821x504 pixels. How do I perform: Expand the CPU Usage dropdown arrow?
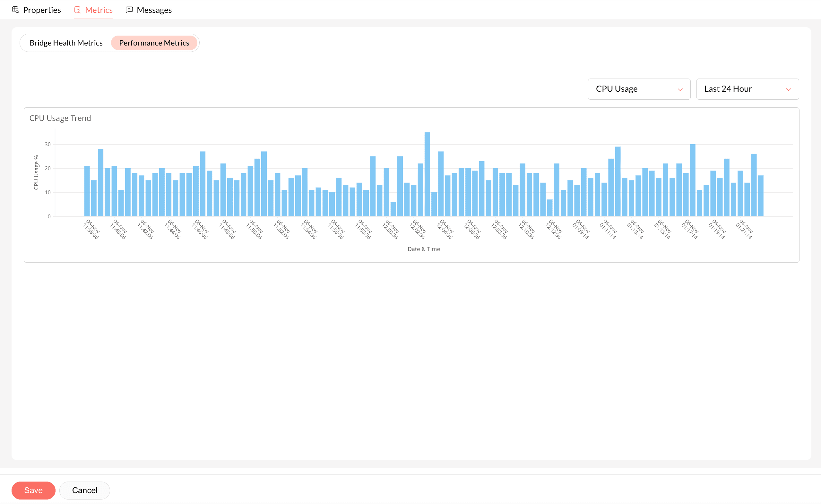pyautogui.click(x=680, y=89)
